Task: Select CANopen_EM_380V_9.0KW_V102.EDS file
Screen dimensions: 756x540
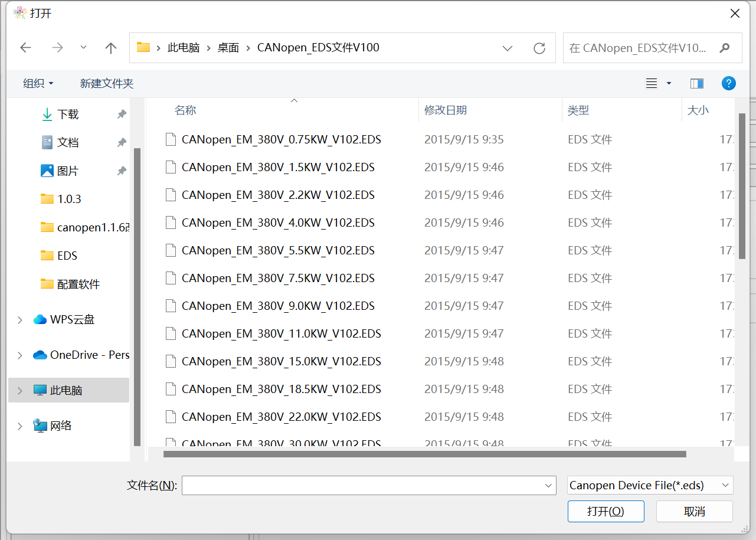Action: [279, 306]
